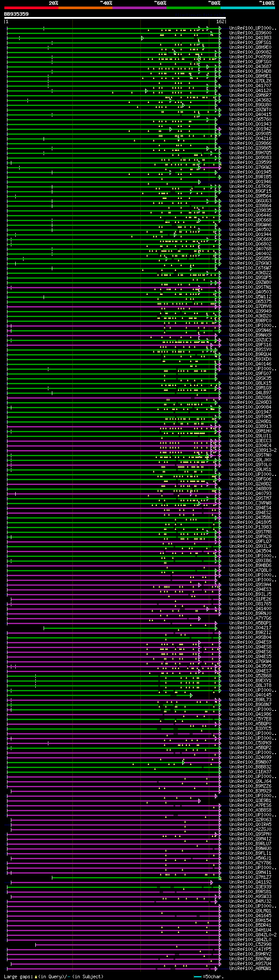Select label UniRef100_Q01947
Image resolution: width=279 pixels, height=980 pixels.
click(x=250, y=412)
